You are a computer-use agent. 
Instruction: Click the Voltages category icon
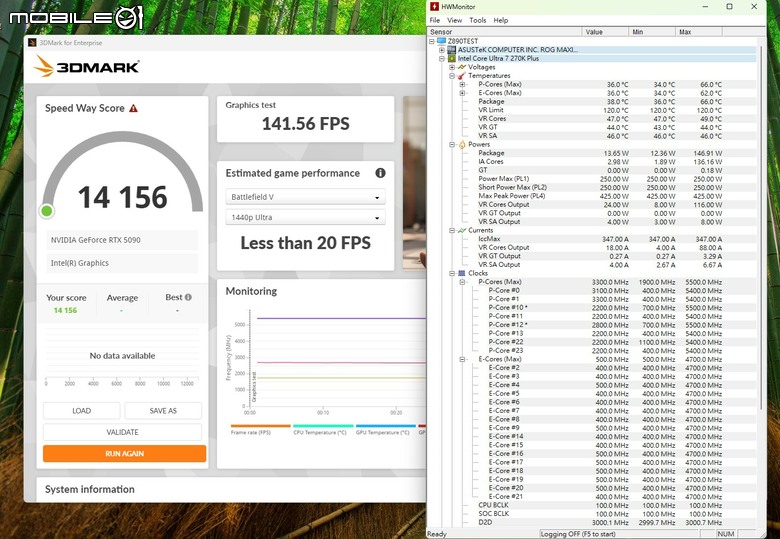(462, 67)
